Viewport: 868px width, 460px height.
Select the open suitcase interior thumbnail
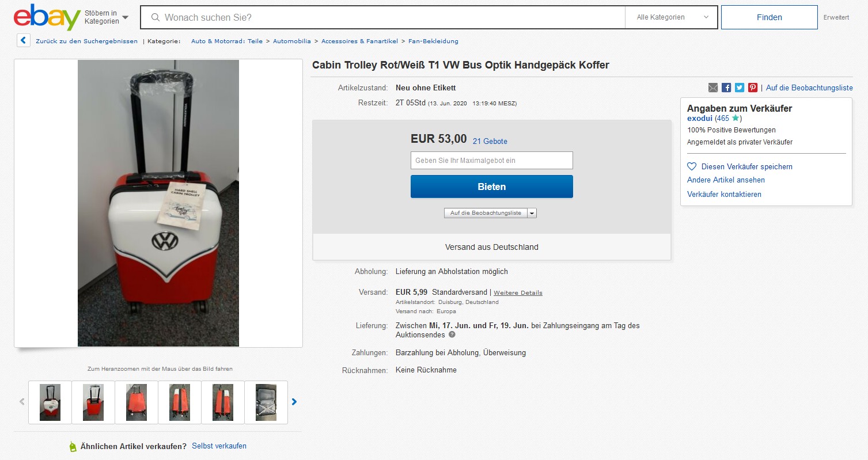(x=266, y=402)
